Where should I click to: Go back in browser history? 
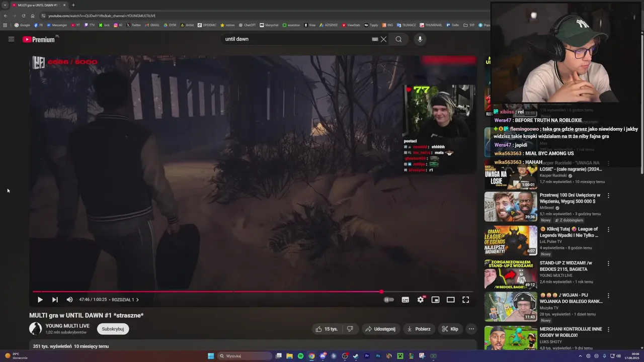(5, 16)
